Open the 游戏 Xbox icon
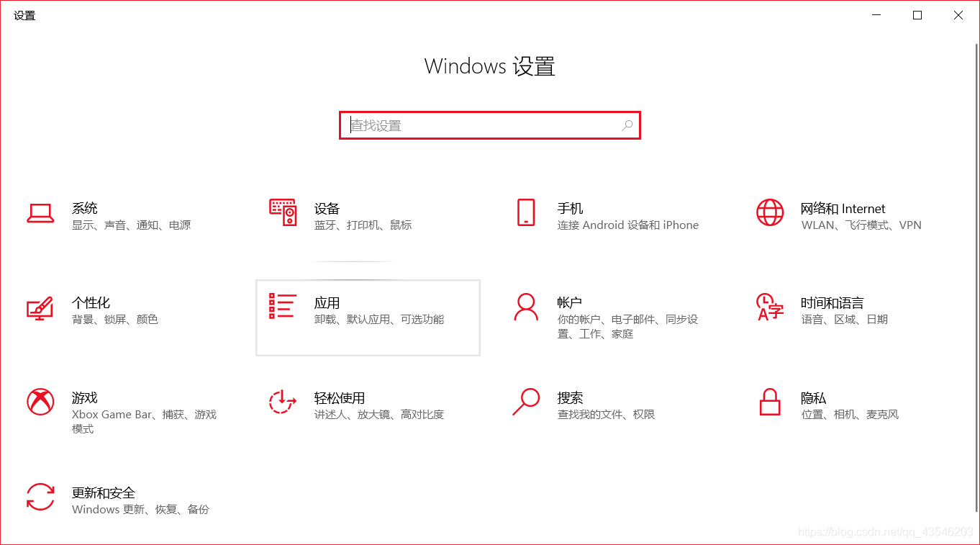This screenshot has width=980, height=545. [40, 402]
